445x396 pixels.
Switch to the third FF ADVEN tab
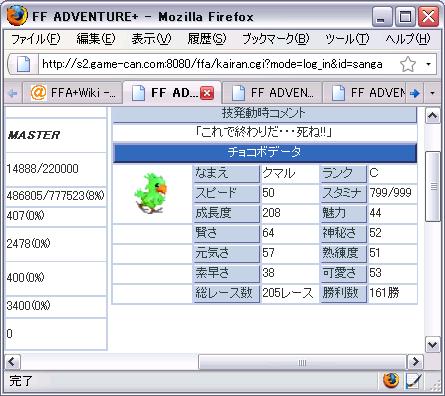(x=368, y=93)
